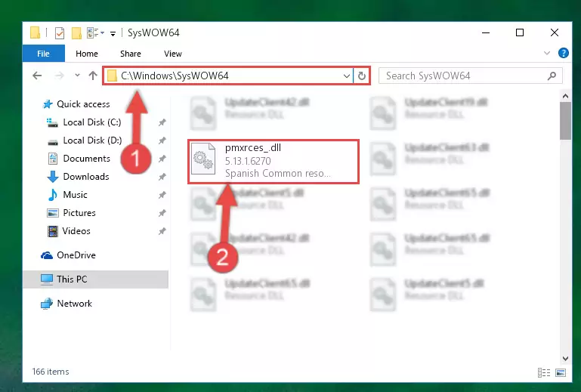Screen dimensions: 581x392
Task: Click the pin icon next to Pictures
Action: [x=162, y=213]
